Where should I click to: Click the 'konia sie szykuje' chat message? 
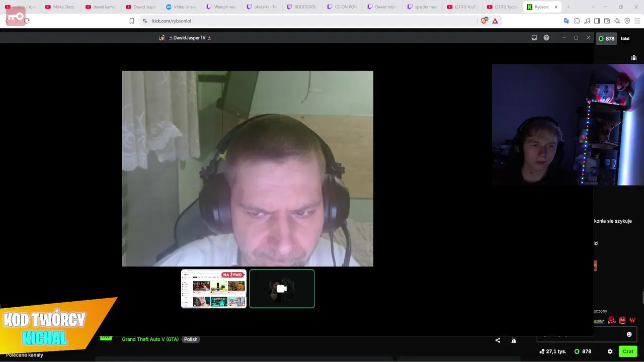(x=613, y=221)
